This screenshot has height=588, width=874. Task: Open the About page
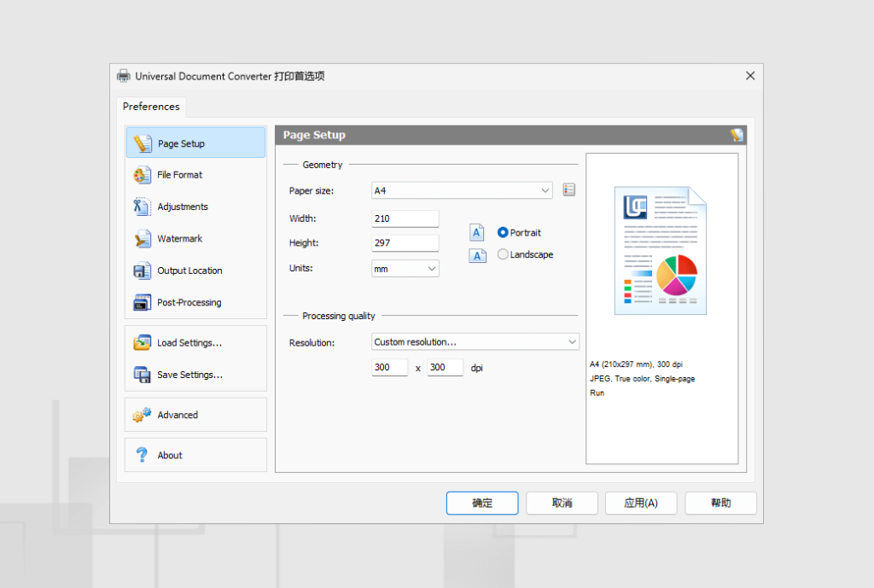pos(195,455)
